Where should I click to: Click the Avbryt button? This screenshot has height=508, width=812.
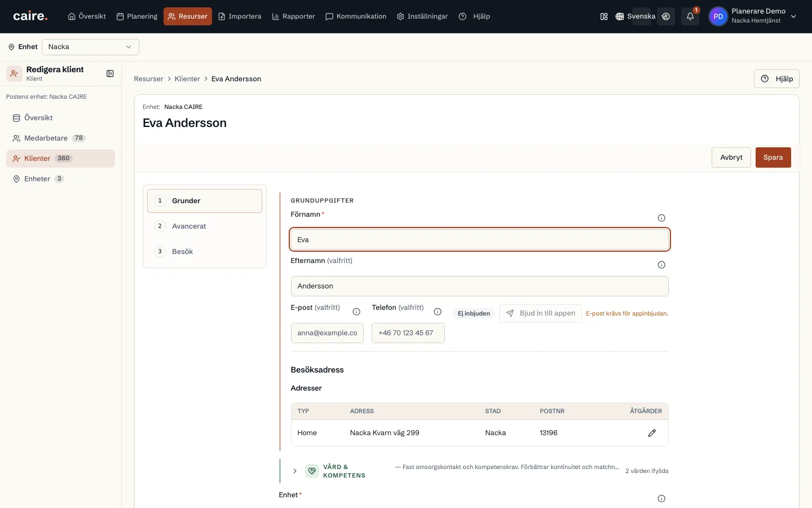tap(731, 157)
